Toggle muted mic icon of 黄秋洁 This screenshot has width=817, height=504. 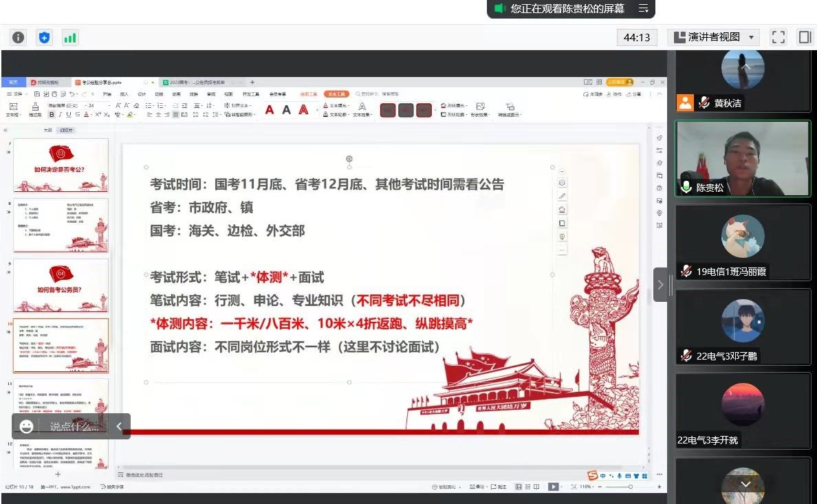point(704,103)
